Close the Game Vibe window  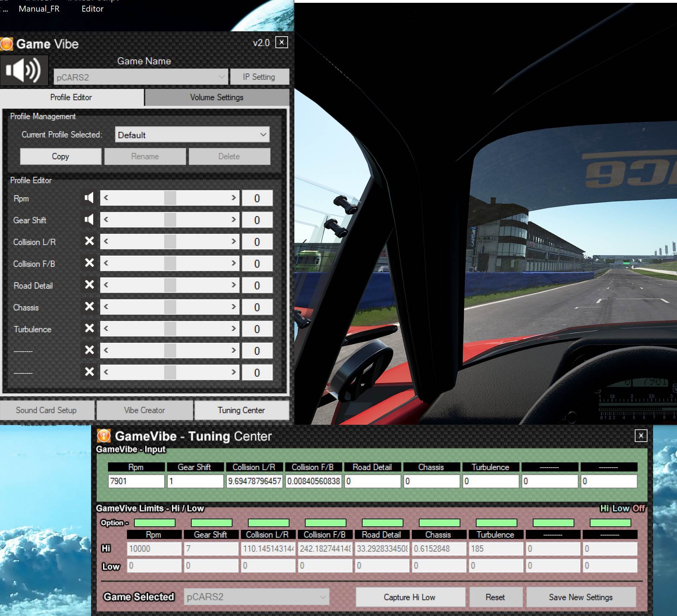(x=281, y=43)
